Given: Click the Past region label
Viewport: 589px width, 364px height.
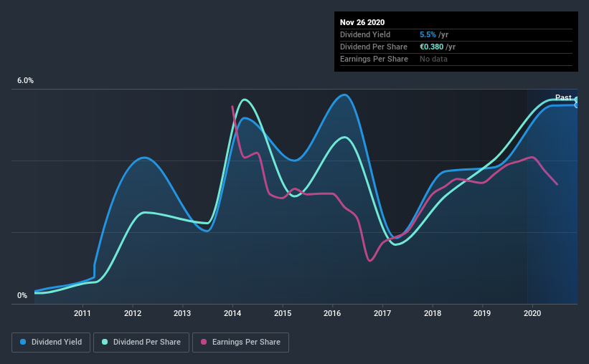Looking at the screenshot, I should [x=563, y=97].
